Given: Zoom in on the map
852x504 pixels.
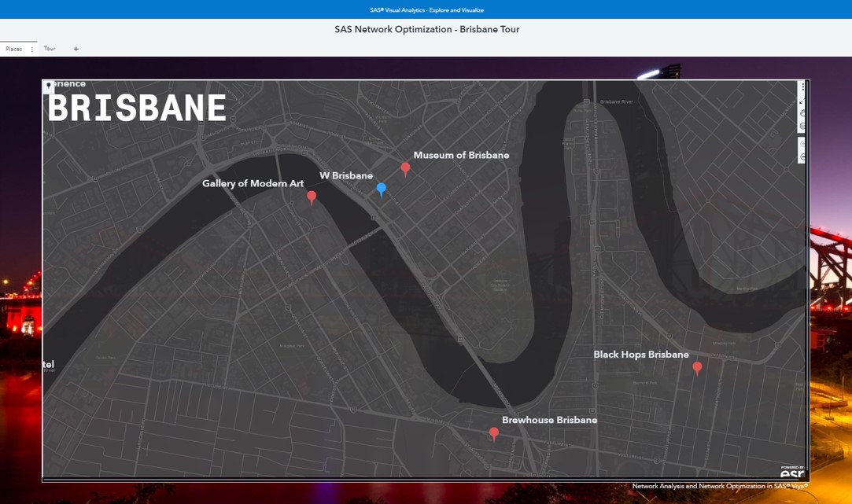Looking at the screenshot, I should [x=802, y=144].
